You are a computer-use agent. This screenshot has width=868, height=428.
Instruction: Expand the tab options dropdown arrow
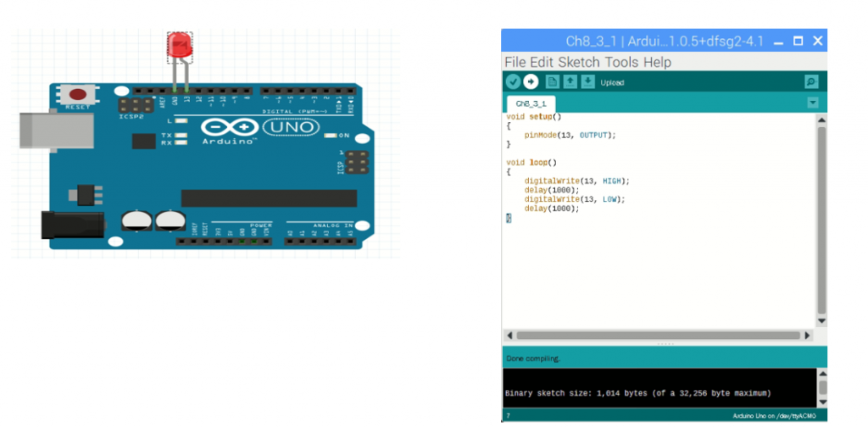(x=812, y=103)
